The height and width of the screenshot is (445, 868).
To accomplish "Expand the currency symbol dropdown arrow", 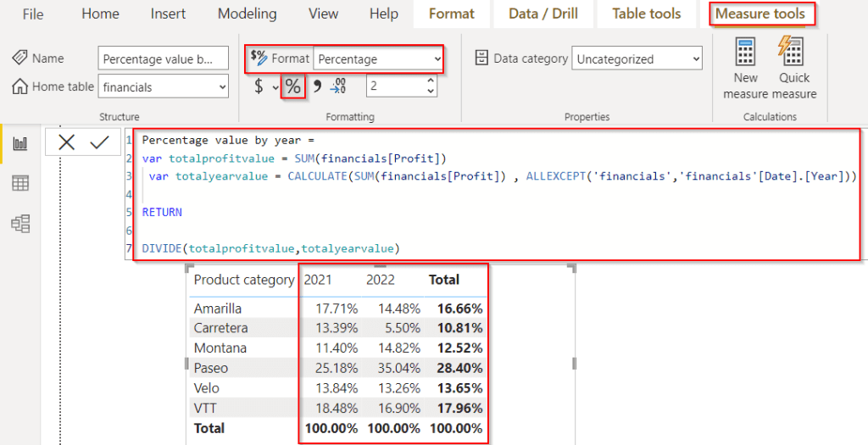I will click(275, 87).
